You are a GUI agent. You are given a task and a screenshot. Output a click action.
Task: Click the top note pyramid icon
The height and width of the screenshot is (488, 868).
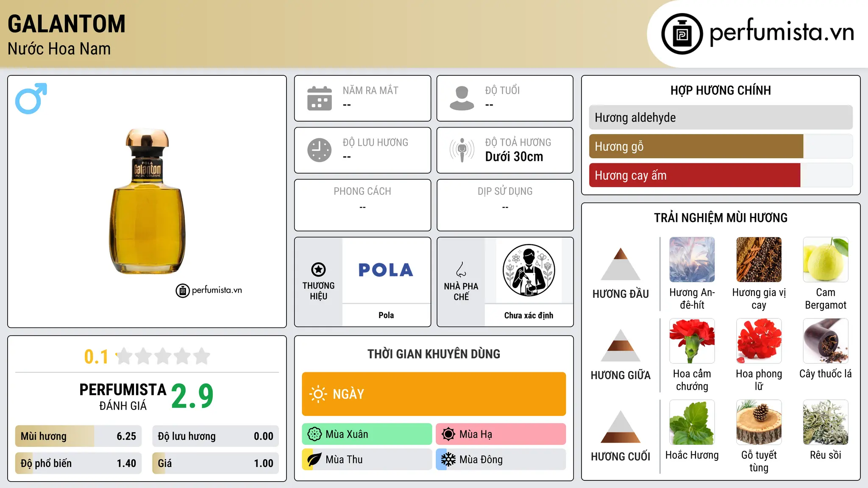(620, 264)
